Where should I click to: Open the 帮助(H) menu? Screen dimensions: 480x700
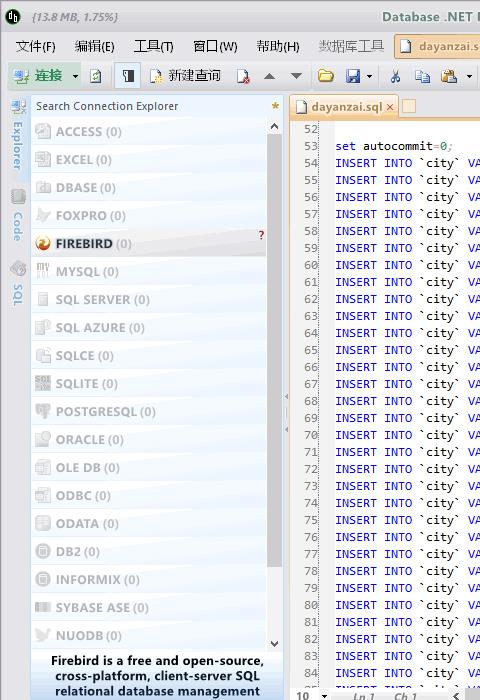click(277, 46)
